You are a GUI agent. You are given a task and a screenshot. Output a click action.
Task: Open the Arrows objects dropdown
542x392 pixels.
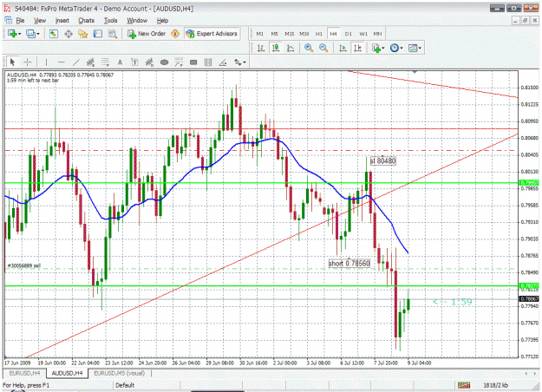pyautogui.click(x=239, y=62)
